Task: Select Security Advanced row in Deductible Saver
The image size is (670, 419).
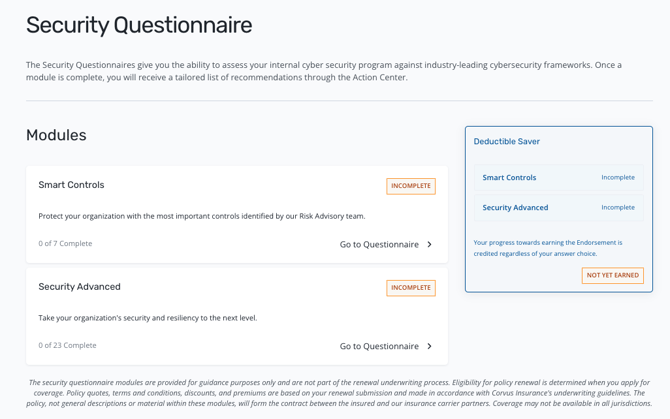Action: [x=558, y=207]
